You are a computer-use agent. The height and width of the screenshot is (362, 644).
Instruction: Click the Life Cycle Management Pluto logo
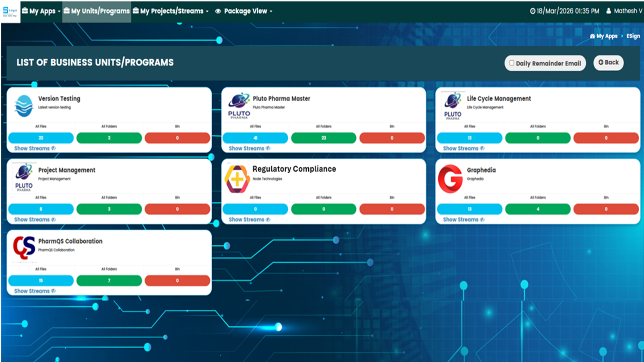coord(453,106)
